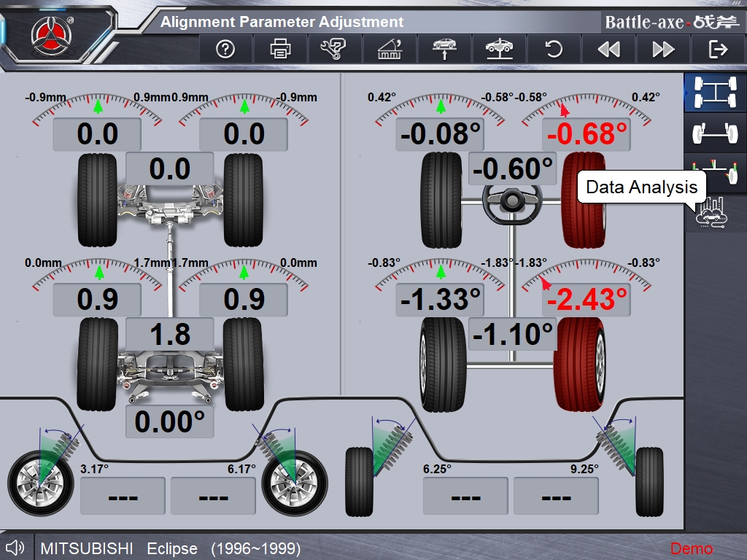Open the help question mark icon
The height and width of the screenshot is (560, 747).
(x=225, y=49)
